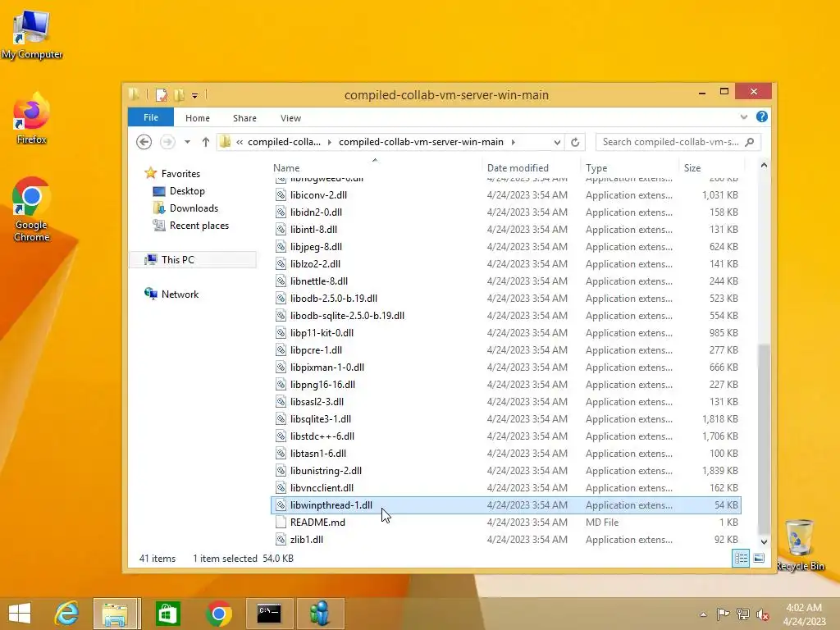Select Favorites in the navigation pane
840x630 pixels.
coord(180,174)
